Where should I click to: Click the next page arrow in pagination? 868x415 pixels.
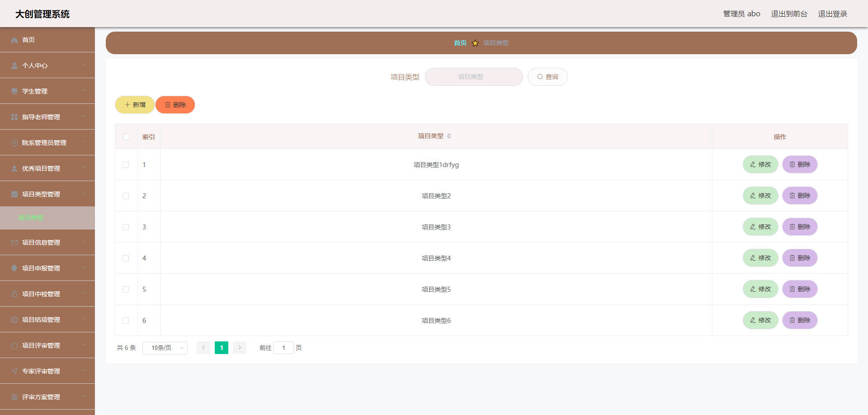[240, 348]
